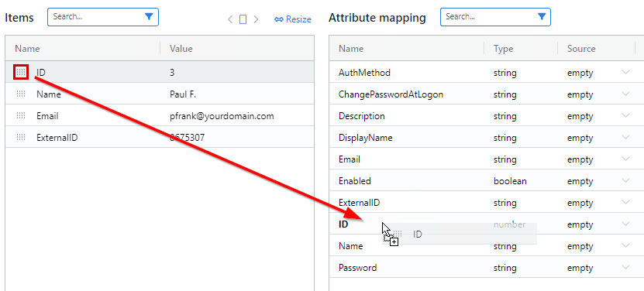Click the 'string' type for AuthMethod
Image resolution: width=644 pixels, height=291 pixels.
505,73
